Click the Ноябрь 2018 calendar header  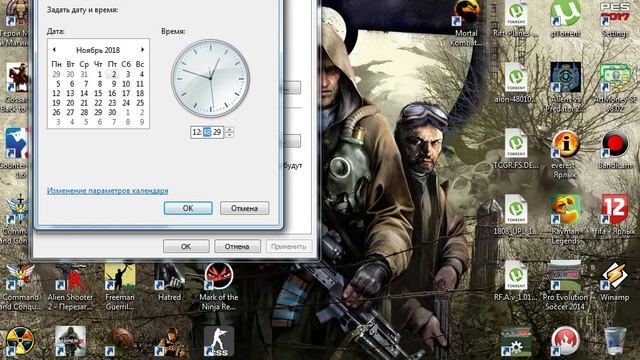pyautogui.click(x=98, y=50)
